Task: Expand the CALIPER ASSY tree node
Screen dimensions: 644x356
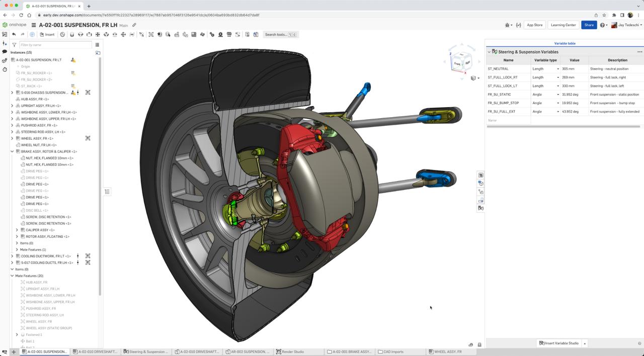Action: point(17,230)
